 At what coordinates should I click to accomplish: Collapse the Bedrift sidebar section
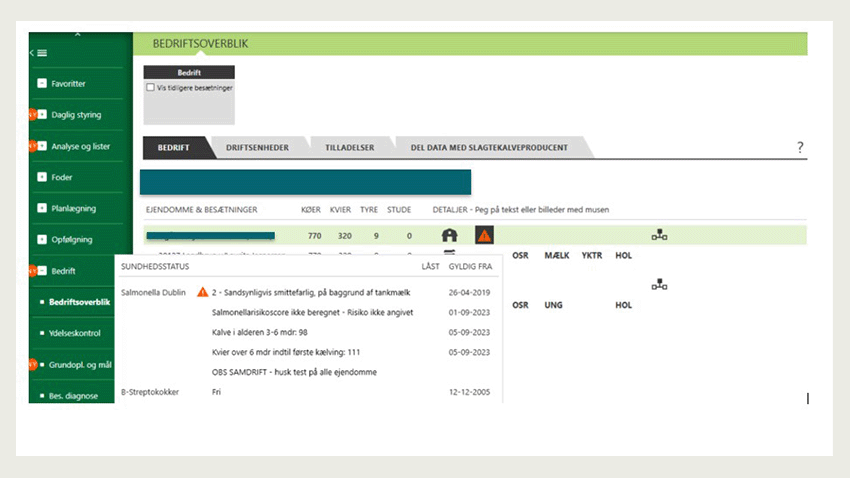point(42,270)
